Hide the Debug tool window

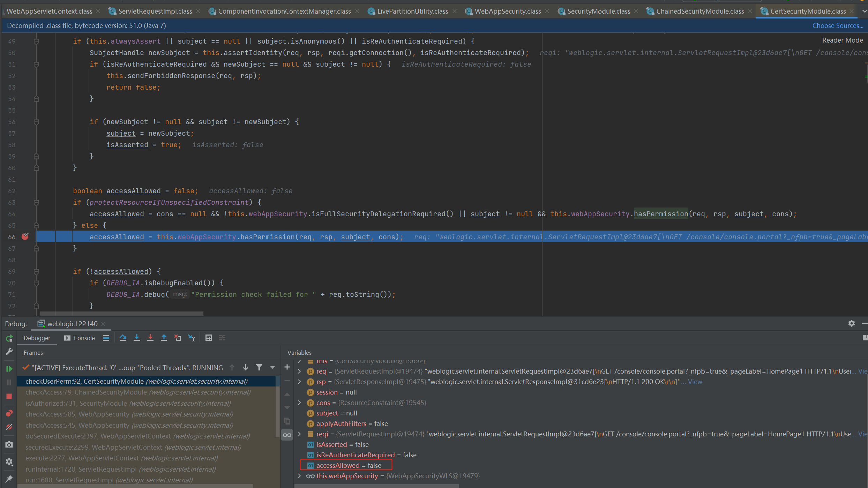click(865, 323)
